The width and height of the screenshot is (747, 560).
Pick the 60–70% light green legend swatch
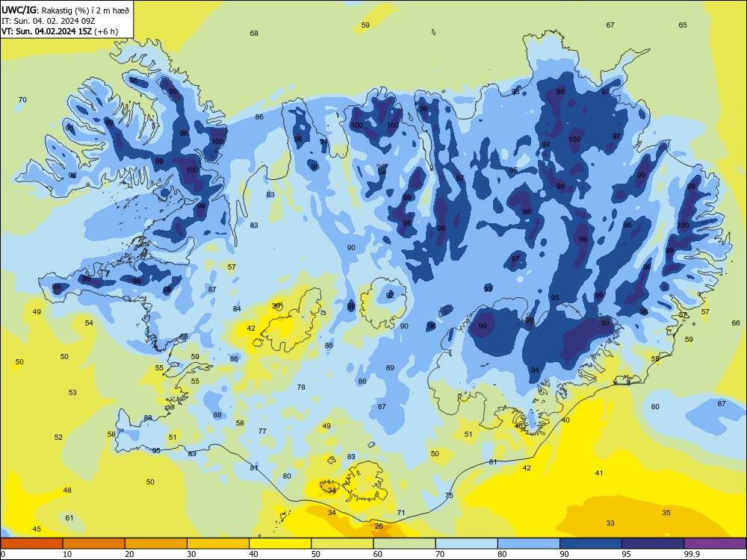(404, 544)
